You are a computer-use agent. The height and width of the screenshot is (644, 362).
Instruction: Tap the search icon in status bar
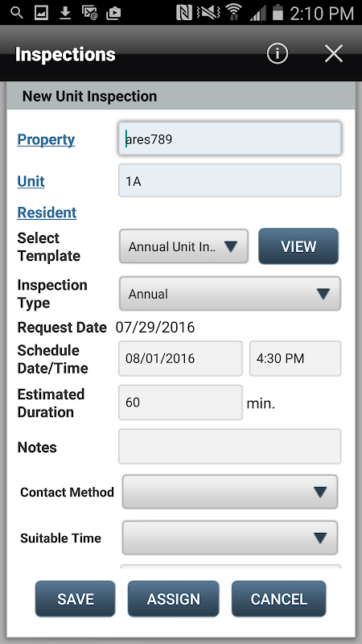point(16,13)
